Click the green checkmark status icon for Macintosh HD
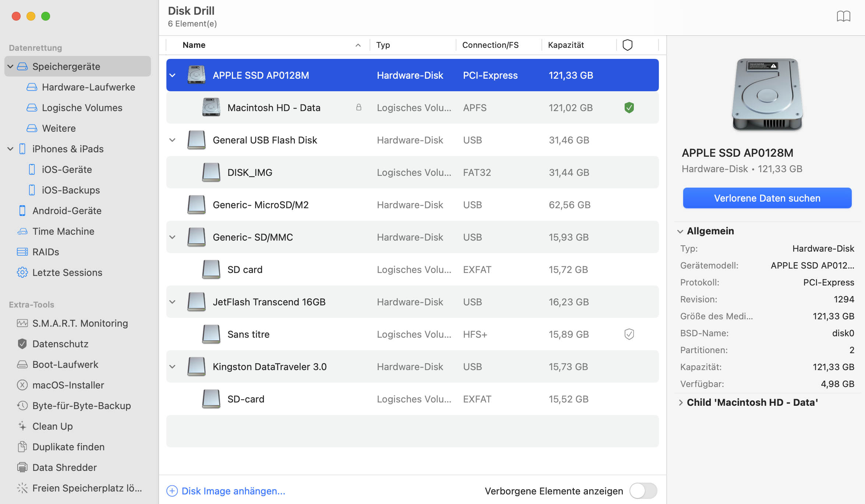 click(x=628, y=107)
